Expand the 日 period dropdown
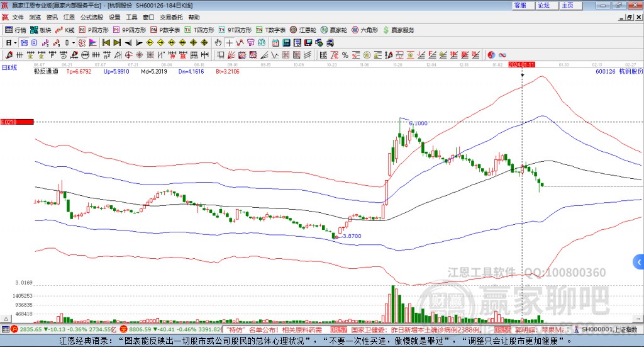 click(15, 43)
